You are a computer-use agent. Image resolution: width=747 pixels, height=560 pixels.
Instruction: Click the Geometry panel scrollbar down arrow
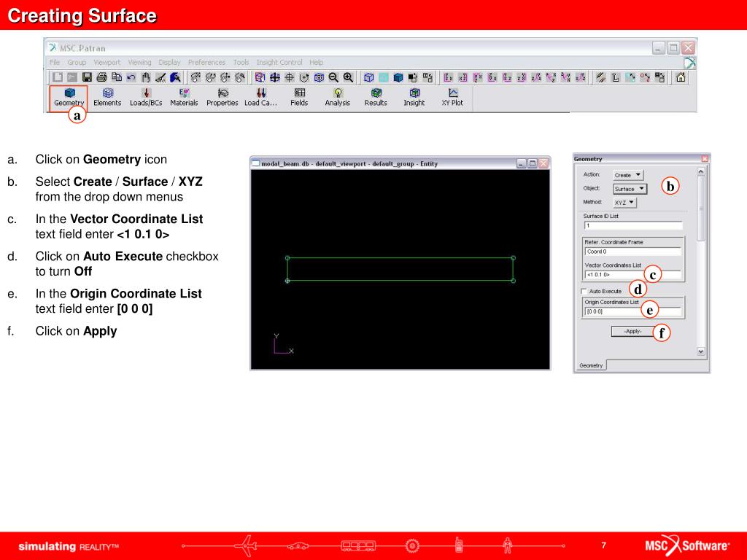(701, 351)
